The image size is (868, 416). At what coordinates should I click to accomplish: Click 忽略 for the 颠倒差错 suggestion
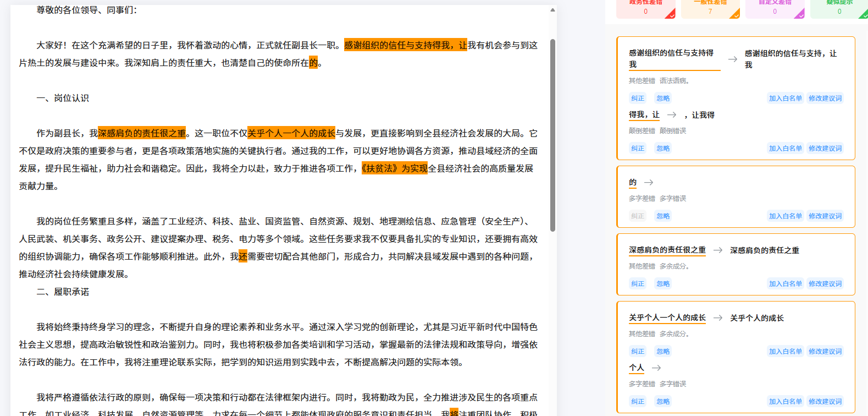(663, 149)
